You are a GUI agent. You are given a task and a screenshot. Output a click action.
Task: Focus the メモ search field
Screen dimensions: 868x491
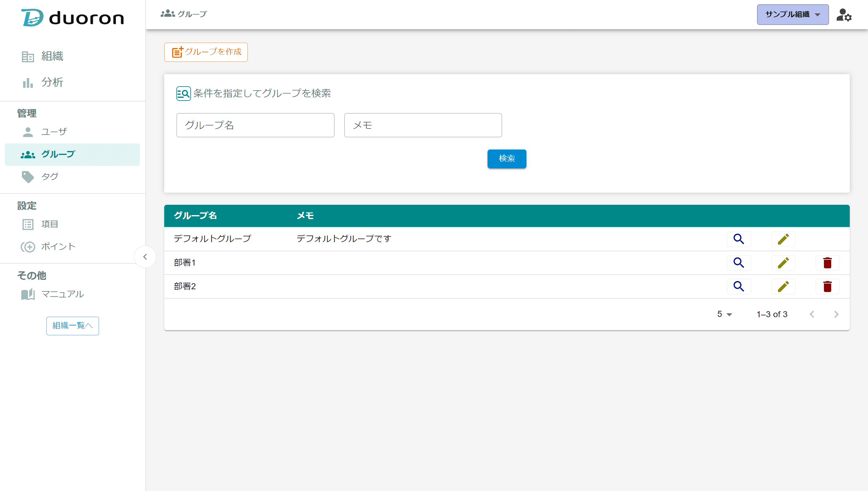tap(423, 125)
